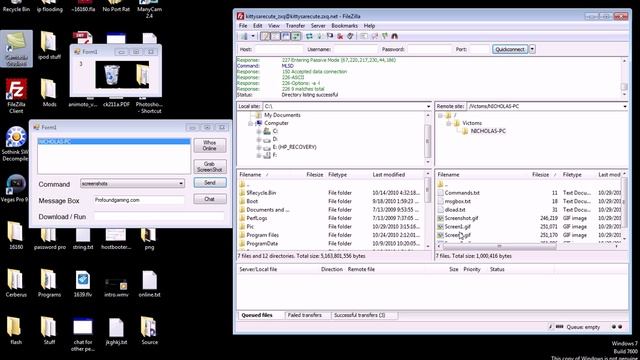This screenshot has height=360, width=640.
Task: Select the Boot folder in local list
Action: pyautogui.click(x=252, y=201)
